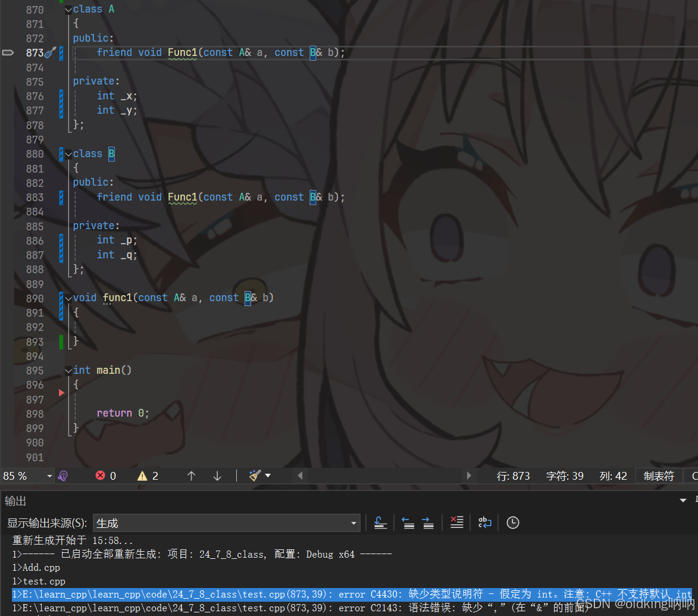Viewport: 698px width, 616px height.
Task: Click the character indicator 字符: 39
Action: tap(565, 476)
